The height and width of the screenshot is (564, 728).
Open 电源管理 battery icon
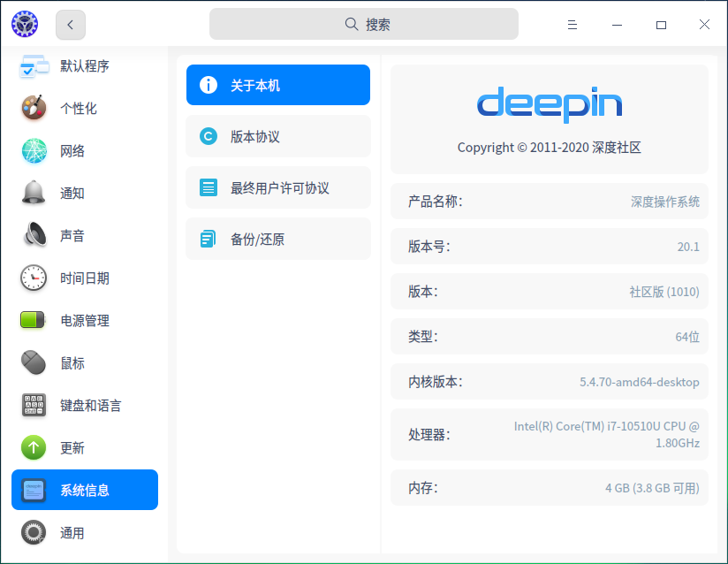coord(33,320)
